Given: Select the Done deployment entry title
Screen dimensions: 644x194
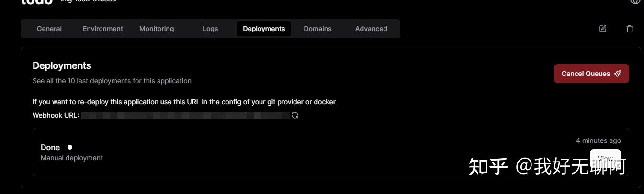Looking at the screenshot, I should [50, 147].
